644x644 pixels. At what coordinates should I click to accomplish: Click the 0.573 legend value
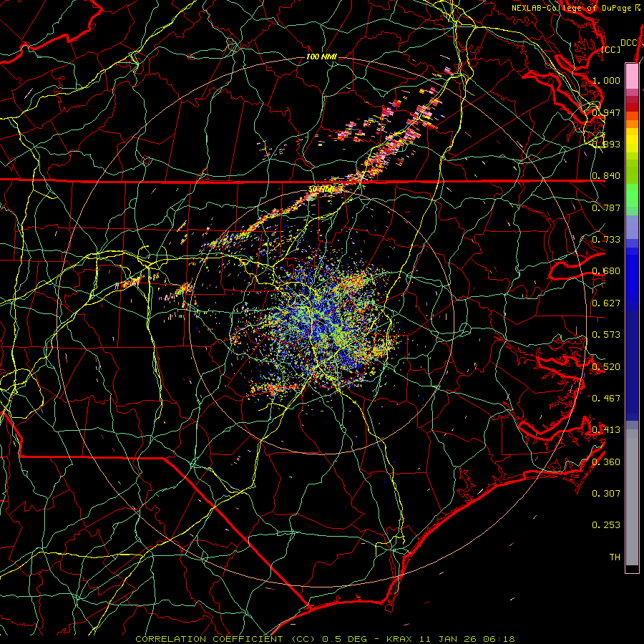[x=606, y=335]
